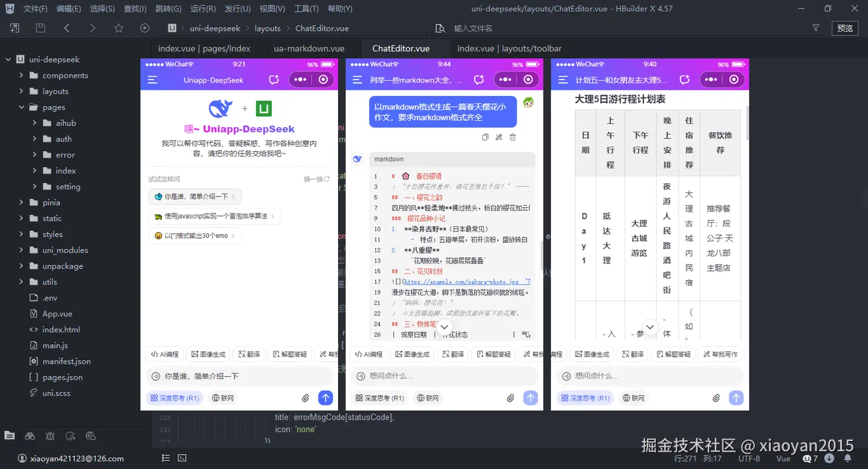Open the 运行(R) menu
This screenshot has width=868, height=469.
coord(203,8)
